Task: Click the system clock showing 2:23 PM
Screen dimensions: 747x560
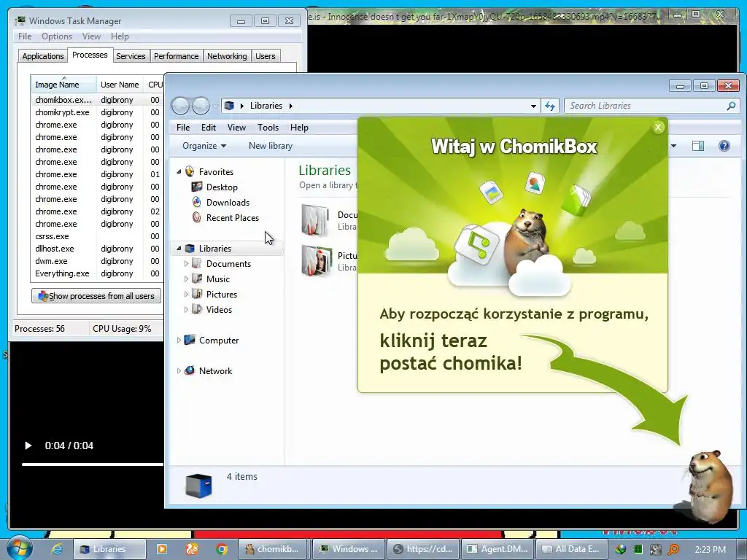Action: coord(710,550)
